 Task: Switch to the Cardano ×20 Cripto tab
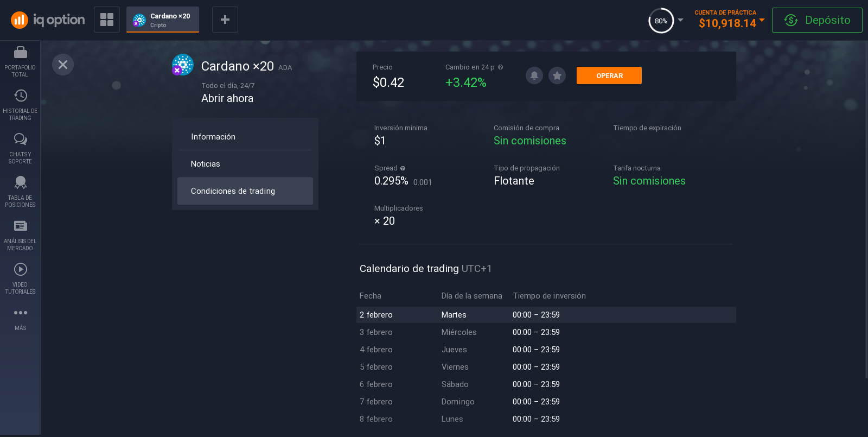click(163, 20)
